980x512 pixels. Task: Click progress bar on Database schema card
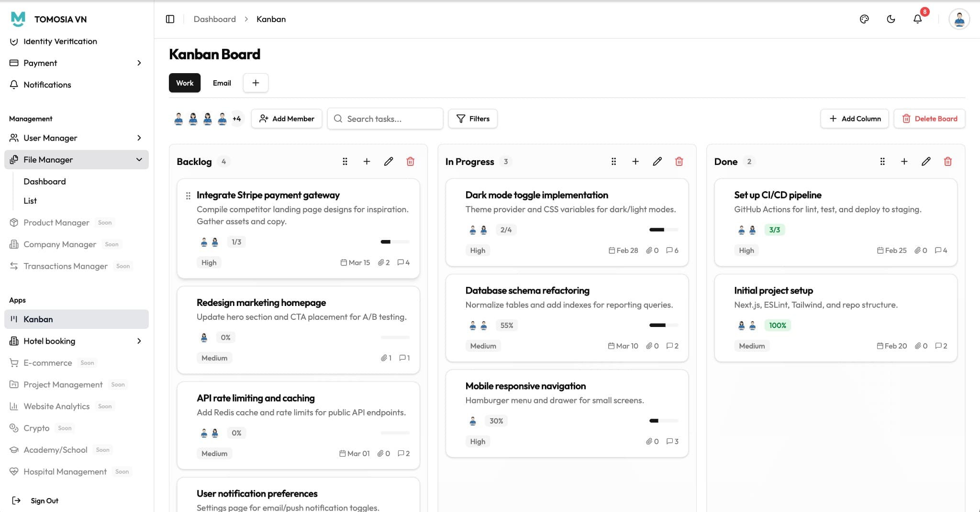pos(664,325)
